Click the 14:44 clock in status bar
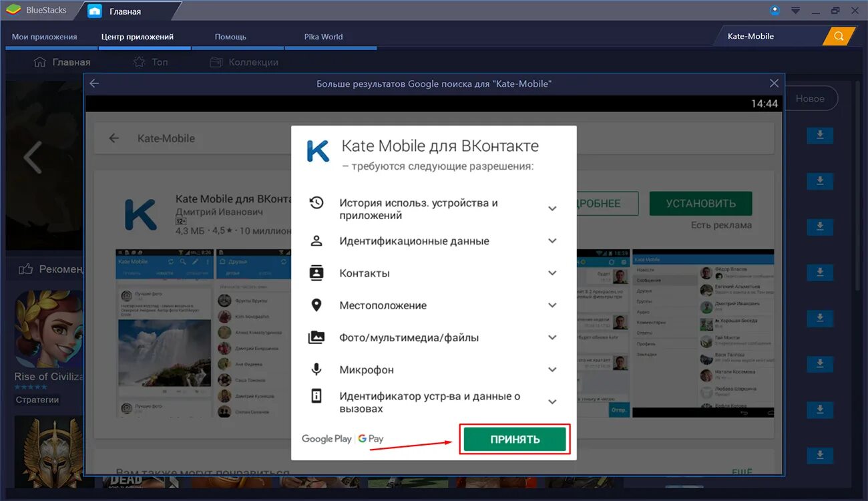868x501 pixels. tap(765, 104)
